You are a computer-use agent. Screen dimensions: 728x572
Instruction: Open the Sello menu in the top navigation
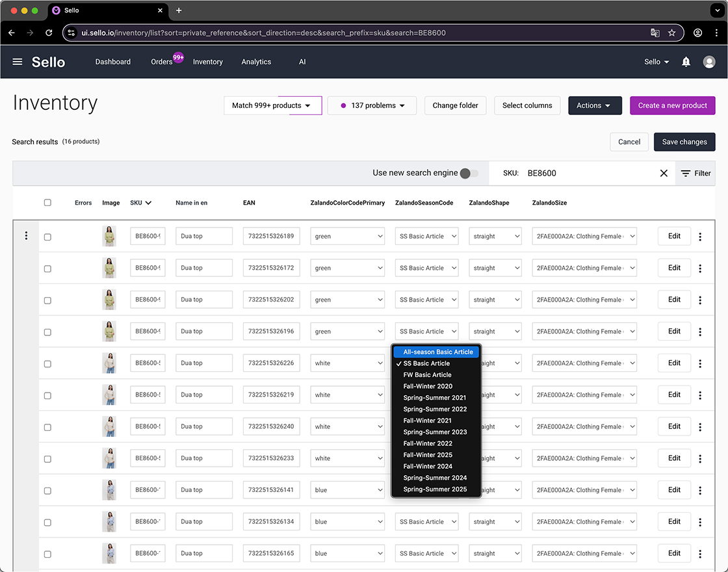point(656,62)
